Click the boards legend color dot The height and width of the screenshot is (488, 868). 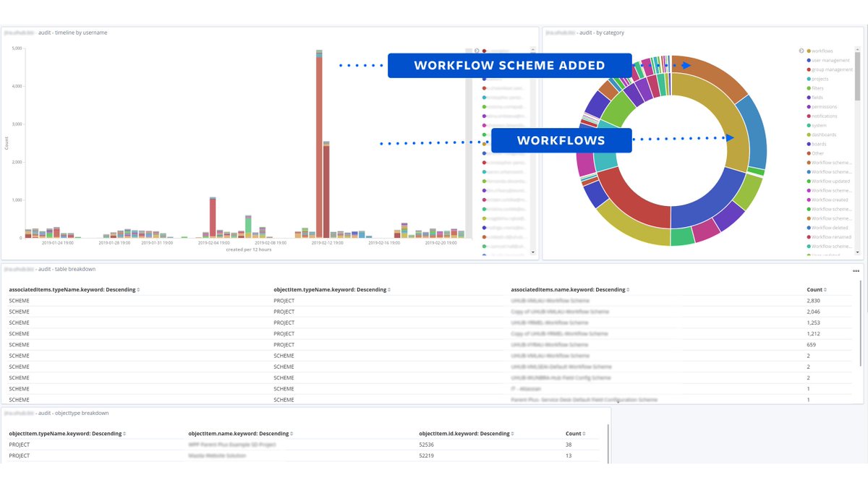coord(809,144)
